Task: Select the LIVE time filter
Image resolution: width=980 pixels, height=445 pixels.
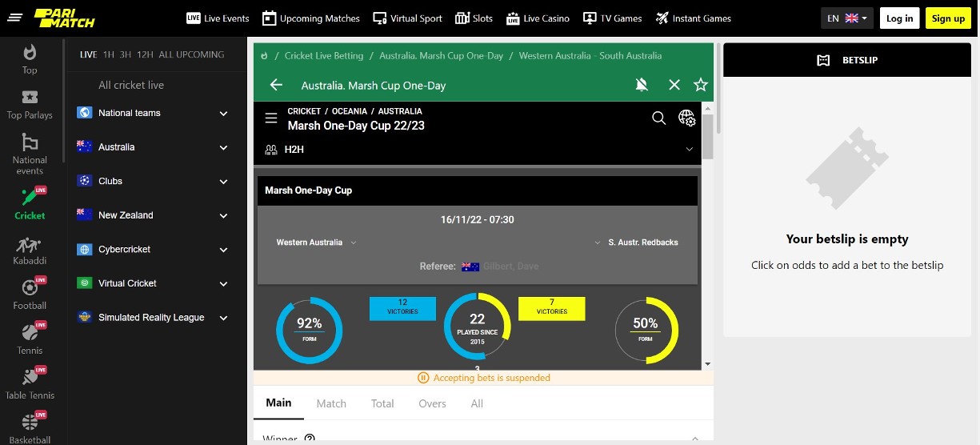Action: point(88,54)
